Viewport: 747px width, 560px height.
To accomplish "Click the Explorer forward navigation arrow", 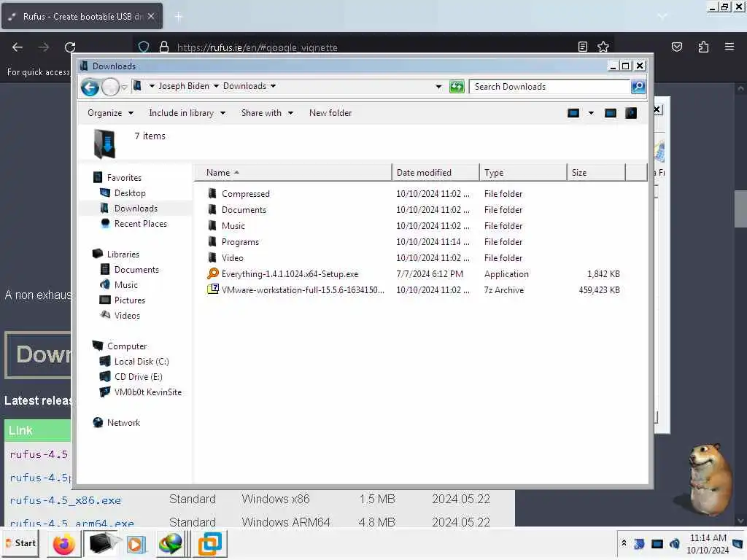I will (x=111, y=87).
